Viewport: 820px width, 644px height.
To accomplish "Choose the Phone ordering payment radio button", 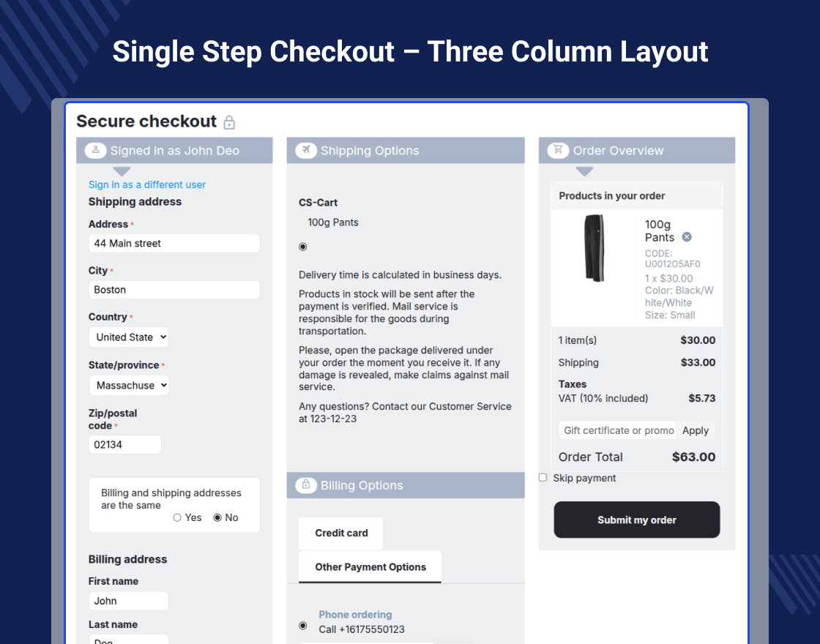I will click(x=303, y=625).
